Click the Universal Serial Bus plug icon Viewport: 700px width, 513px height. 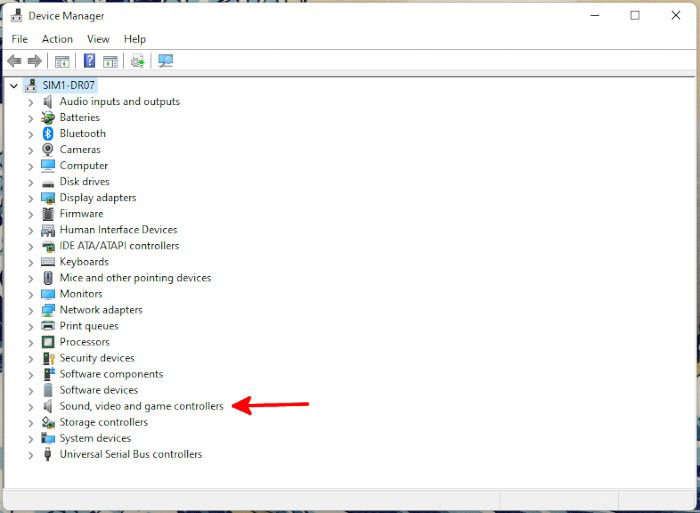[x=47, y=454]
